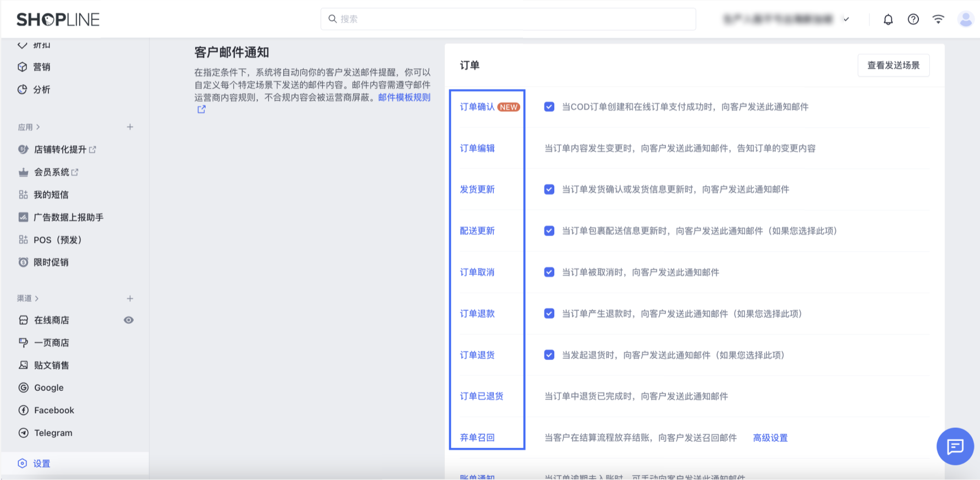Expand the store name dropdown in header
The width and height of the screenshot is (980, 480).
pos(846,19)
